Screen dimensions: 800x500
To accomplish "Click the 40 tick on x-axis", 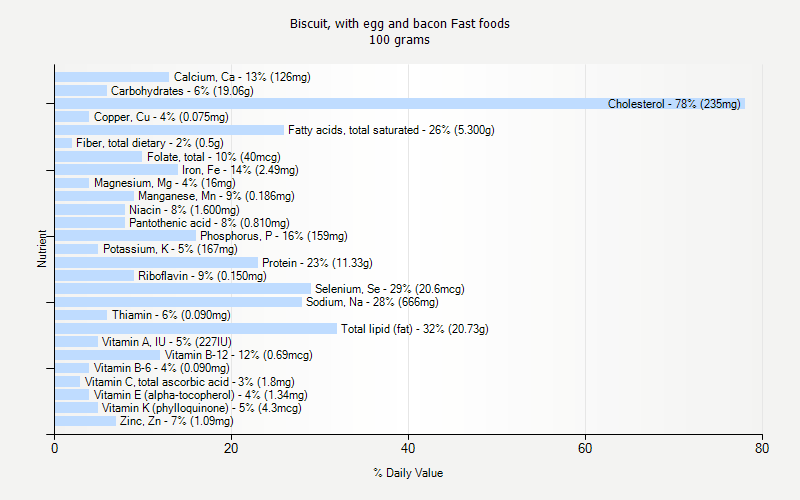I will coord(408,449).
